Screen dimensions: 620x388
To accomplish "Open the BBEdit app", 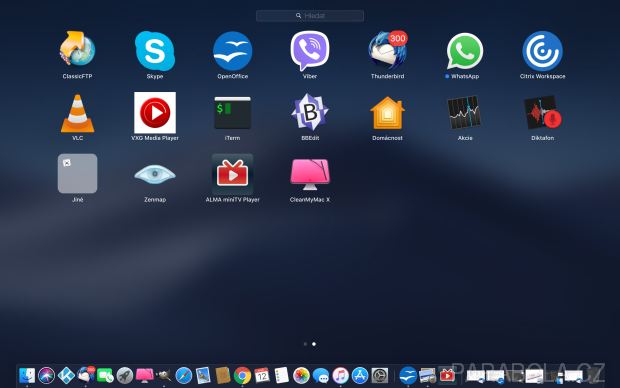I will point(310,112).
